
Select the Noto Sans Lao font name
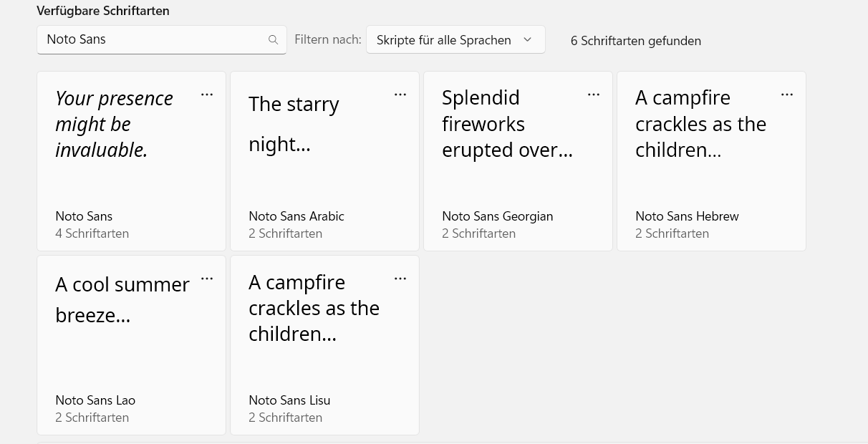pyautogui.click(x=95, y=400)
